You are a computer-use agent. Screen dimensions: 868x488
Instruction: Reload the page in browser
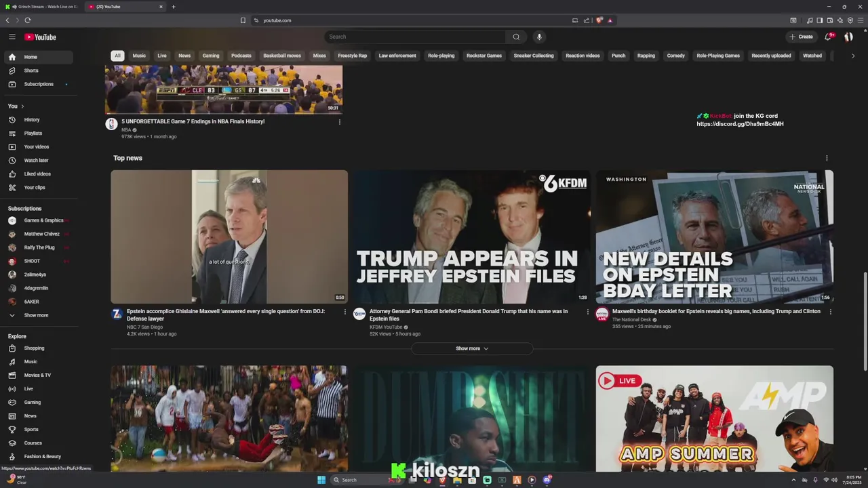coord(27,20)
